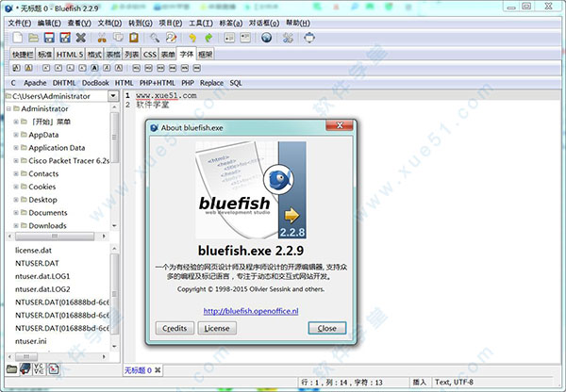Open the snippets side panel icon
This screenshot has height=392, width=566.
pyautogui.click(x=54, y=368)
